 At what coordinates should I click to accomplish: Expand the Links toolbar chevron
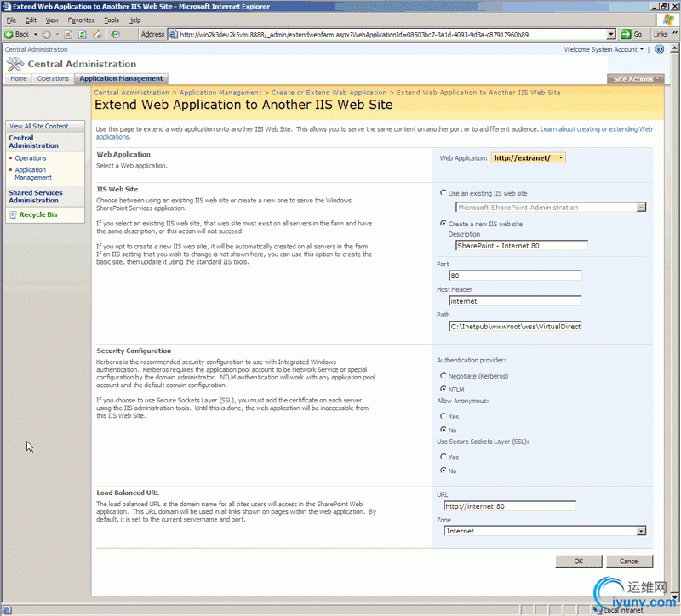pyautogui.click(x=674, y=33)
